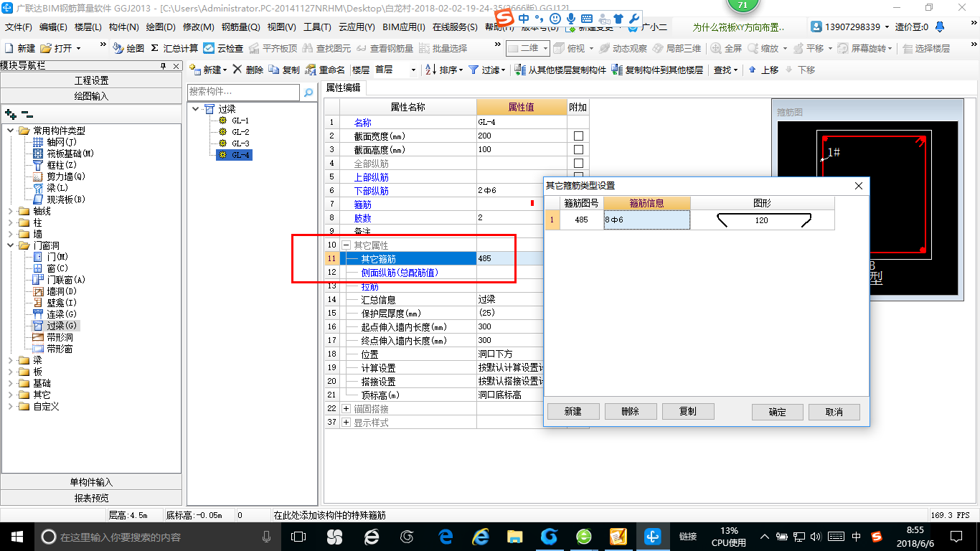Click 删除 in the stirrup dialog

(631, 411)
